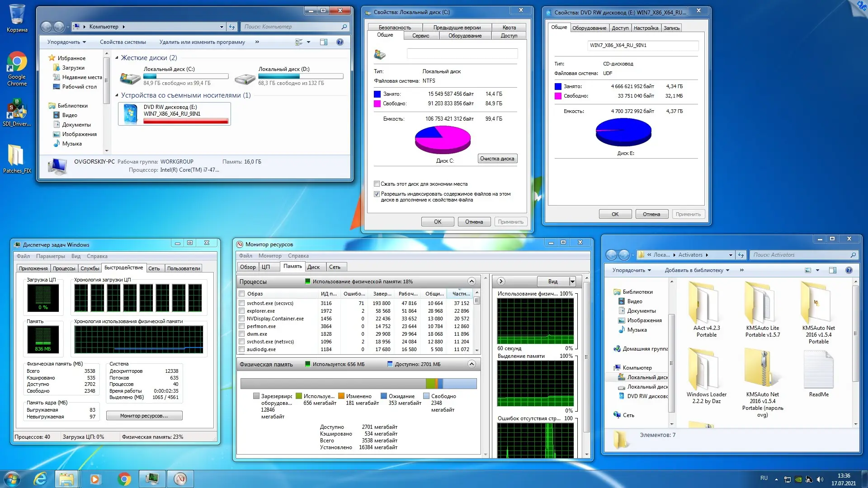Open NVIDIA settings from the system tray
Image resolution: width=868 pixels, height=488 pixels.
(798, 479)
